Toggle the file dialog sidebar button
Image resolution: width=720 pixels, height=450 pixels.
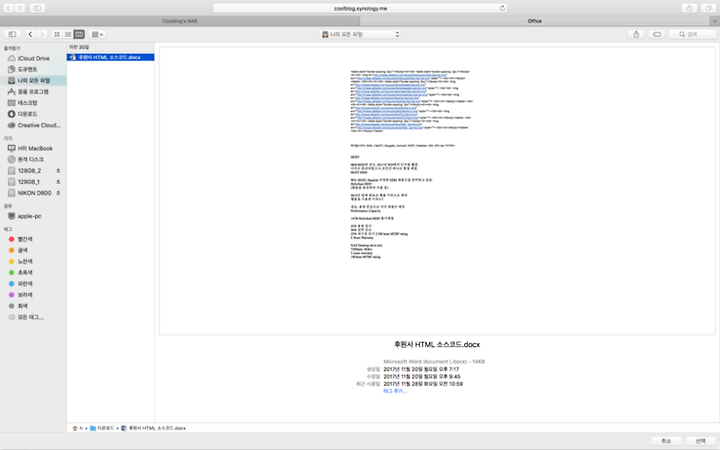(x=12, y=34)
